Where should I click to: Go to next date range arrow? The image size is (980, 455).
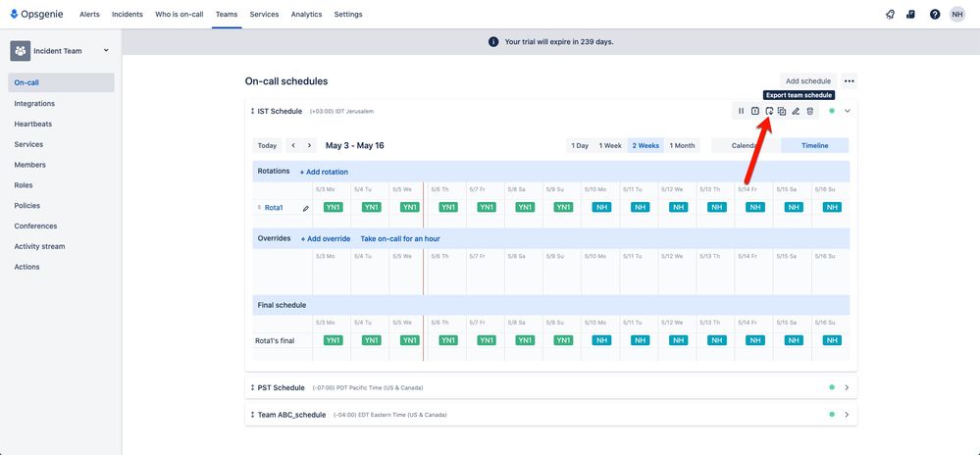coord(309,146)
